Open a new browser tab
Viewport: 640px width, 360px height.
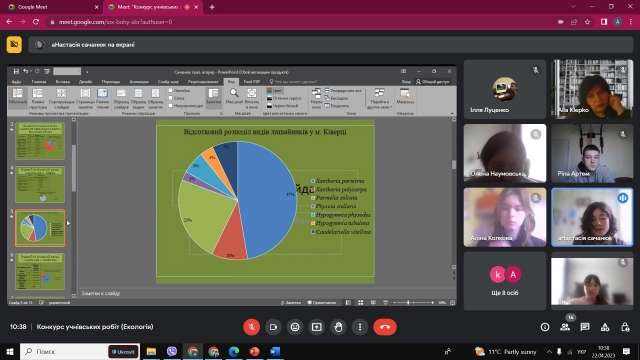pos(212,7)
